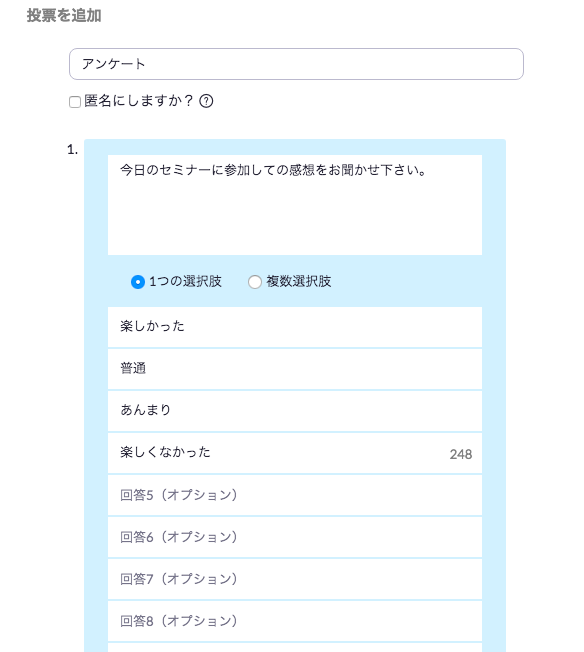Click the 回答5（オプション）answer field
The image size is (584, 652).
[295, 495]
